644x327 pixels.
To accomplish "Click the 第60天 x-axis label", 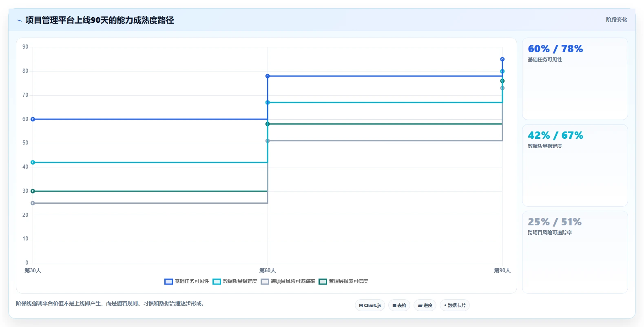I will pos(268,270).
